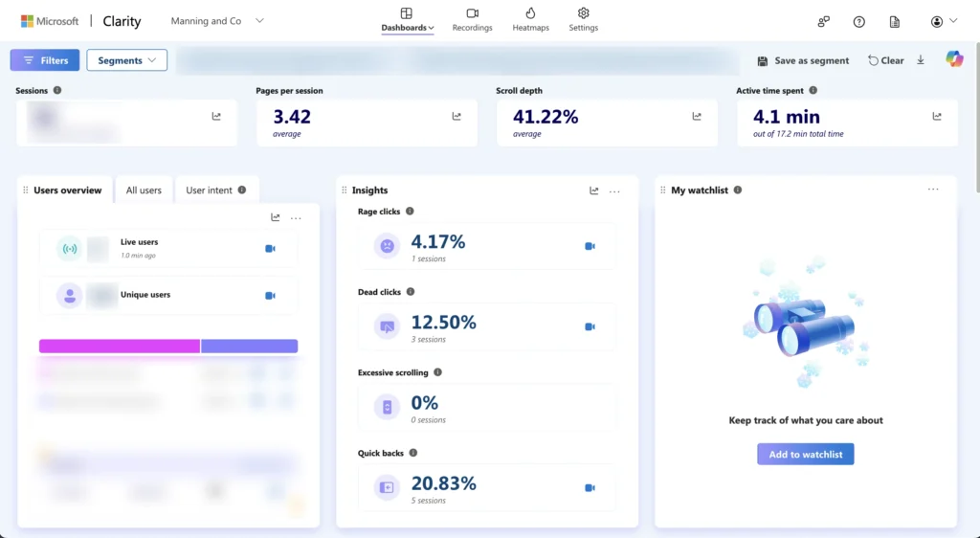The height and width of the screenshot is (538, 980).
Task: Click the Add to watchlist button
Action: [805, 454]
